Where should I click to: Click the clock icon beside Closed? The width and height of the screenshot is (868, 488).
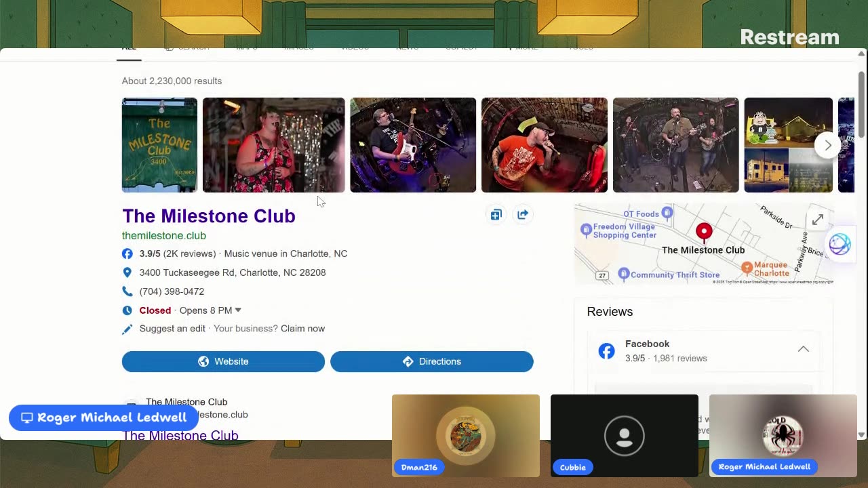tap(127, 310)
